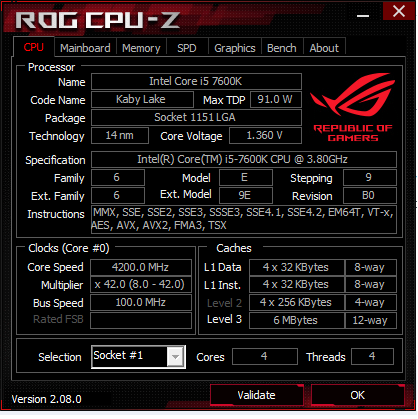The image size is (418, 419).
Task: Click the OK button
Action: 358,395
